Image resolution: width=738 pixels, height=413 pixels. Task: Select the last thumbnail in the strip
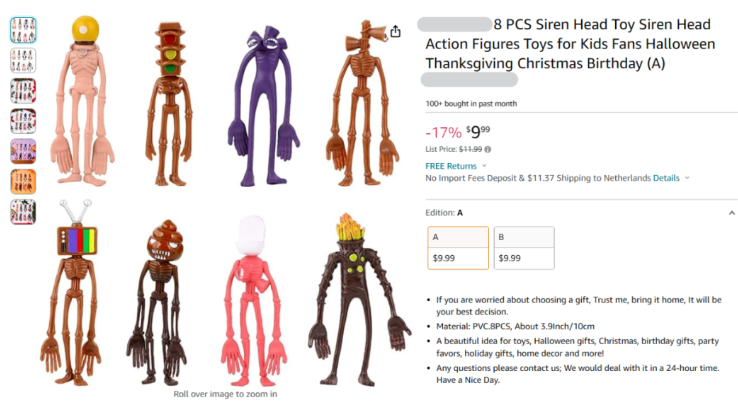click(x=23, y=211)
